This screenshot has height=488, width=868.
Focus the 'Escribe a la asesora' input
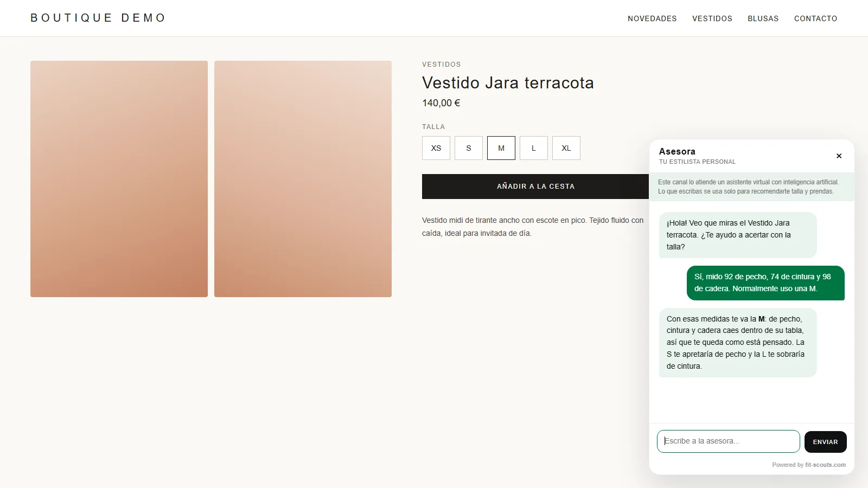pos(729,441)
